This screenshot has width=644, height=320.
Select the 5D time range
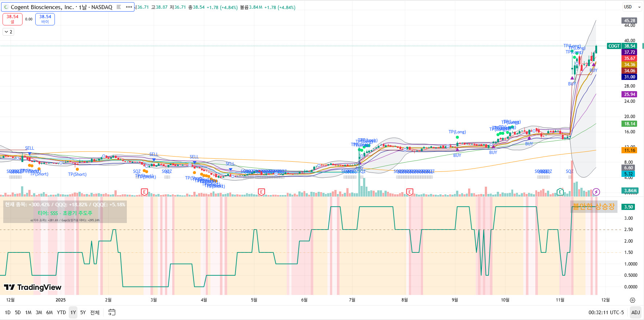tap(18, 312)
